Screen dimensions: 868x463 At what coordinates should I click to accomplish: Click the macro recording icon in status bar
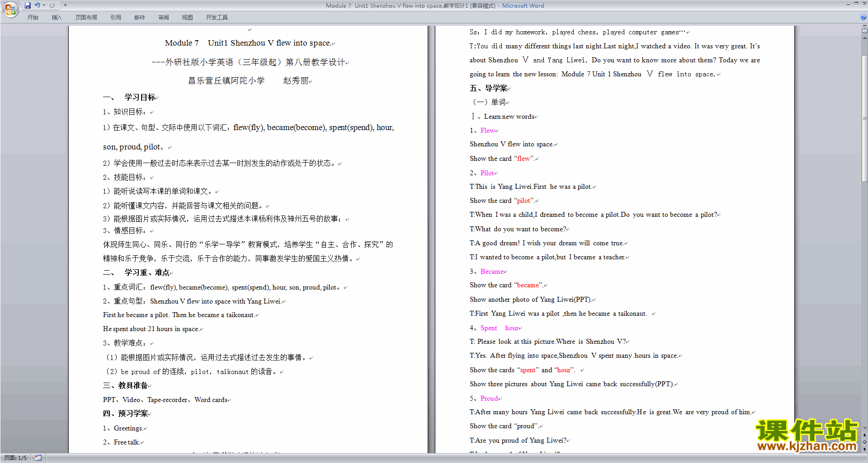tap(38, 458)
